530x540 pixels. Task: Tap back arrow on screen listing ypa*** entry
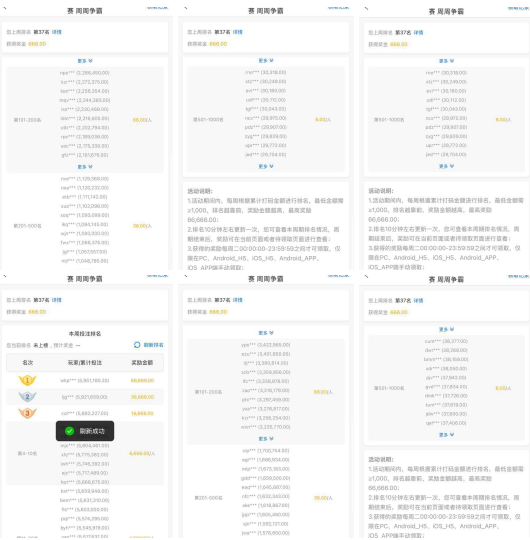(186, 276)
